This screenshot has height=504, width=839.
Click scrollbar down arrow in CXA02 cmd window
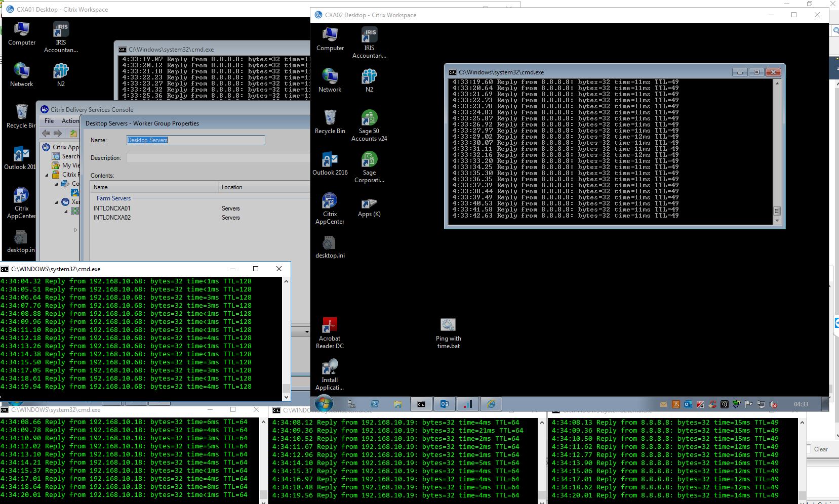point(777,221)
